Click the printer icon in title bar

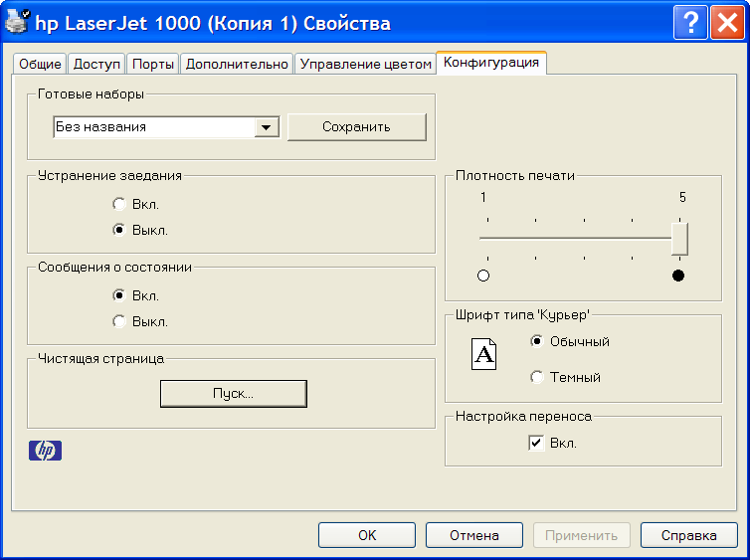pyautogui.click(x=18, y=22)
